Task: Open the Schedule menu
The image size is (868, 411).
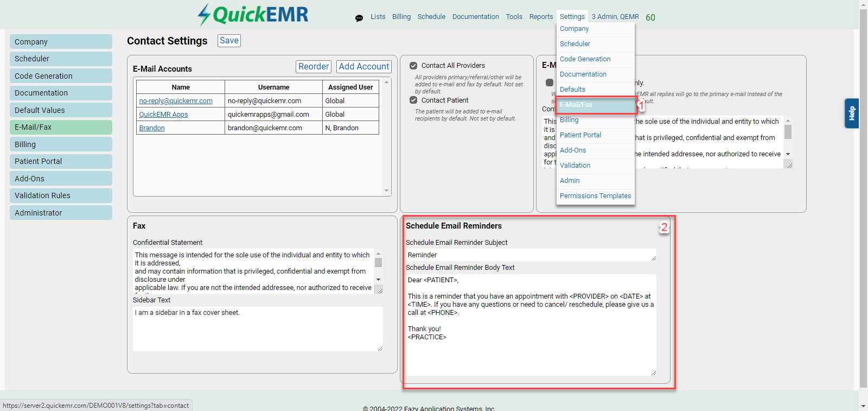Action: pos(431,17)
